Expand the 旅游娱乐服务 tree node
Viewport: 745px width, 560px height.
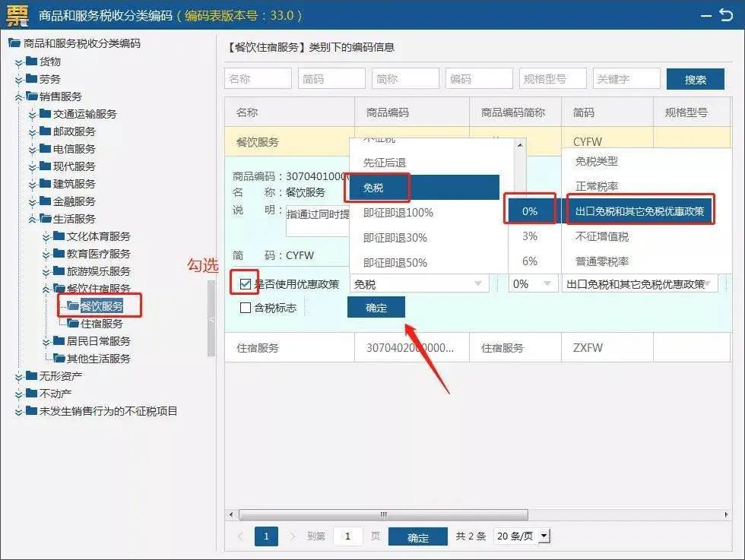tap(46, 272)
